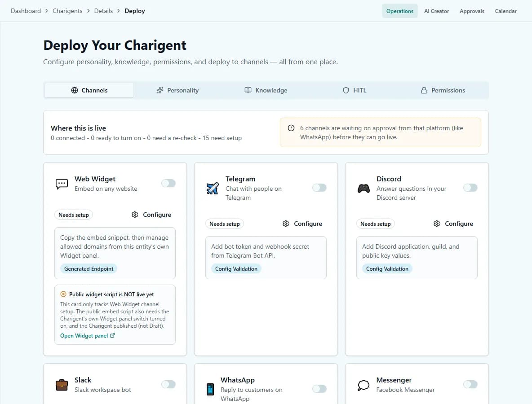Toggle the Discord channel on
Image resolution: width=532 pixels, height=404 pixels.
pos(470,188)
